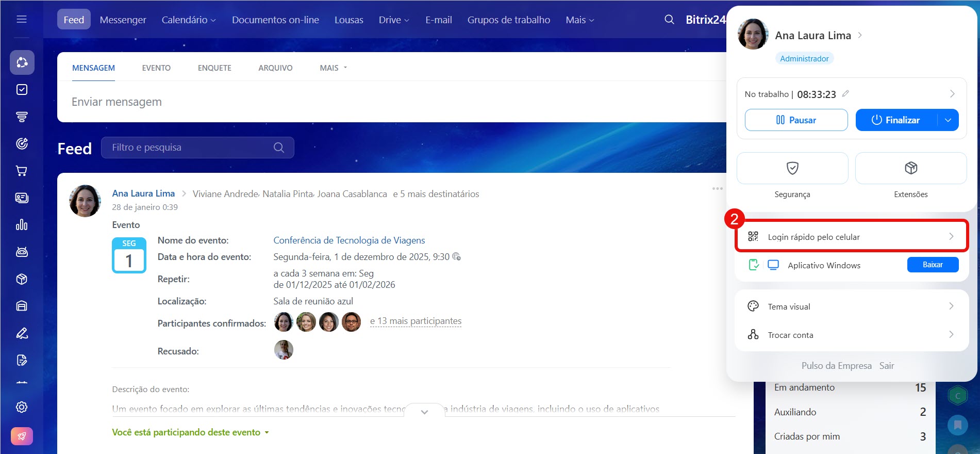Open the bar chart analytics sidebar icon
The width and height of the screenshot is (980, 454).
22,225
